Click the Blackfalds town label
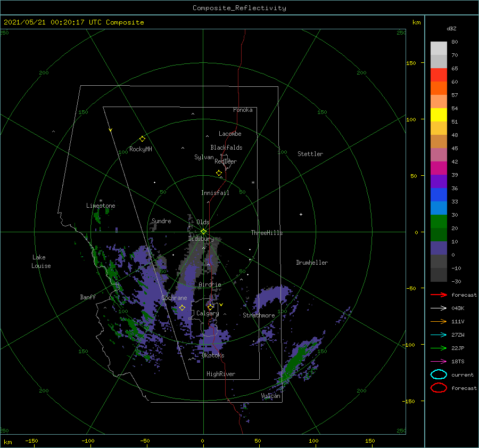Viewport: 479px width, 448px height. (226, 148)
